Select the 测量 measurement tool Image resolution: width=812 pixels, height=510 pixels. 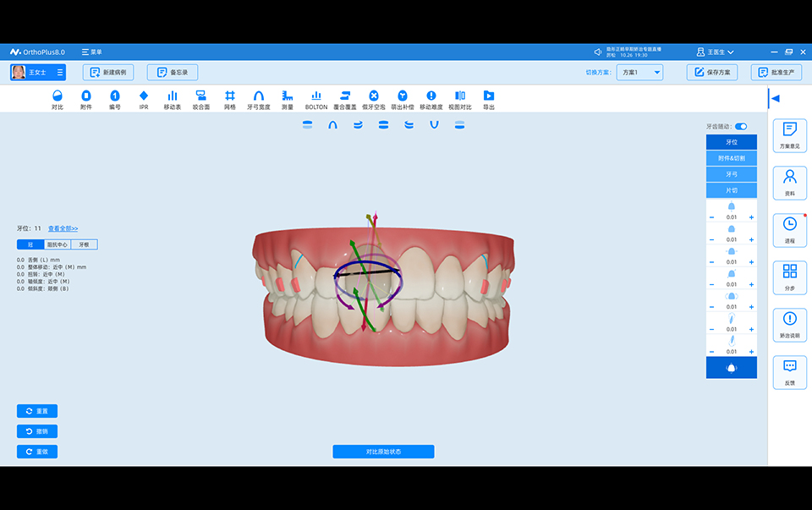[x=288, y=100]
